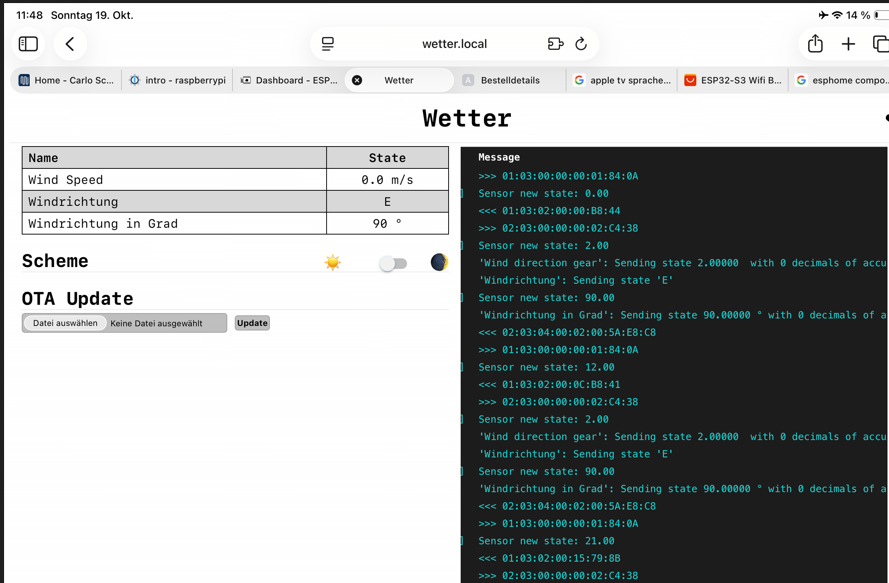Add a new tab with plus icon
Image resolution: width=889 pixels, height=583 pixels.
coord(848,44)
